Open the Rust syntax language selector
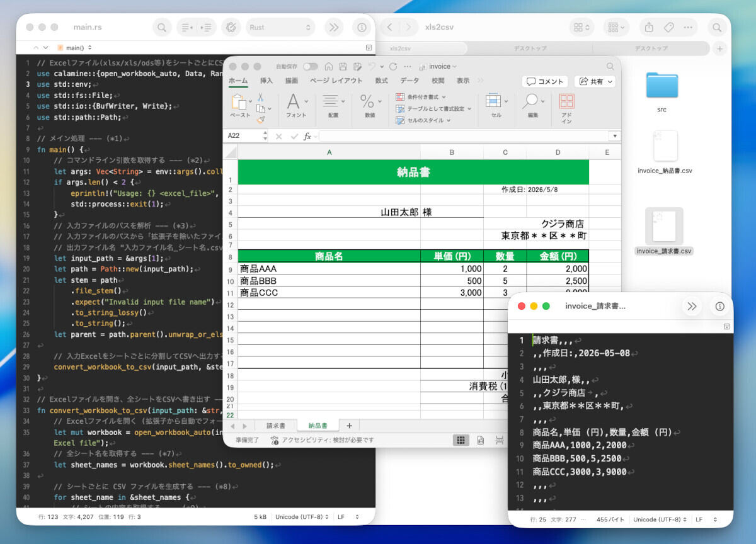The height and width of the screenshot is (544, 756). pos(280,28)
